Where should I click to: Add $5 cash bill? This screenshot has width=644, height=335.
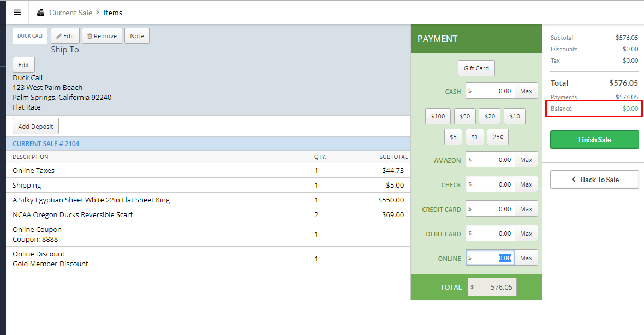pos(453,137)
